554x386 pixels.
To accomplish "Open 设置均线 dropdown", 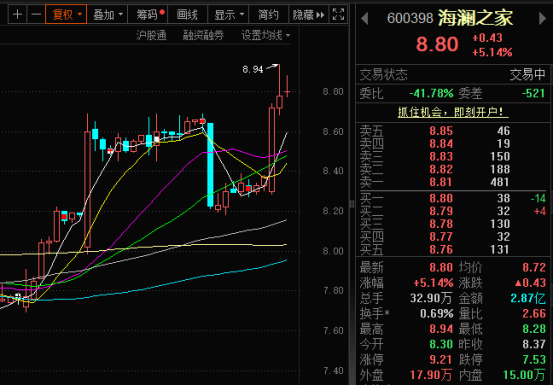I will point(265,35).
